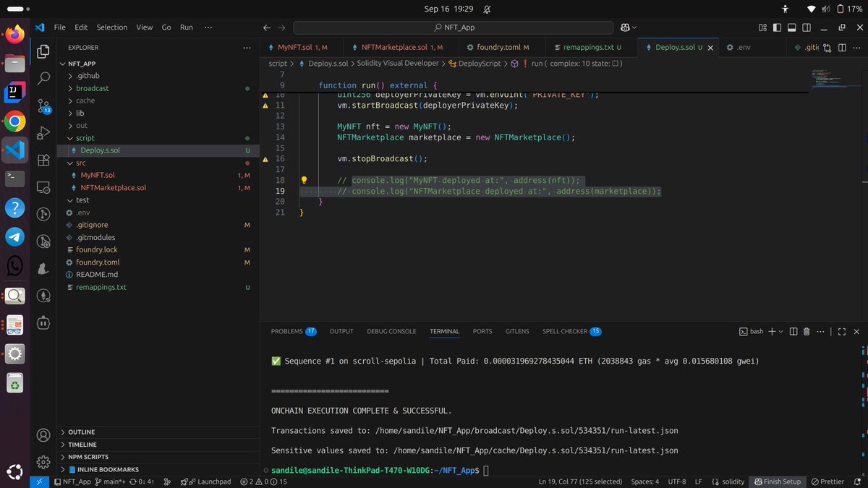Viewport: 868px width, 488px height.
Task: Open the File menu
Action: [60, 27]
